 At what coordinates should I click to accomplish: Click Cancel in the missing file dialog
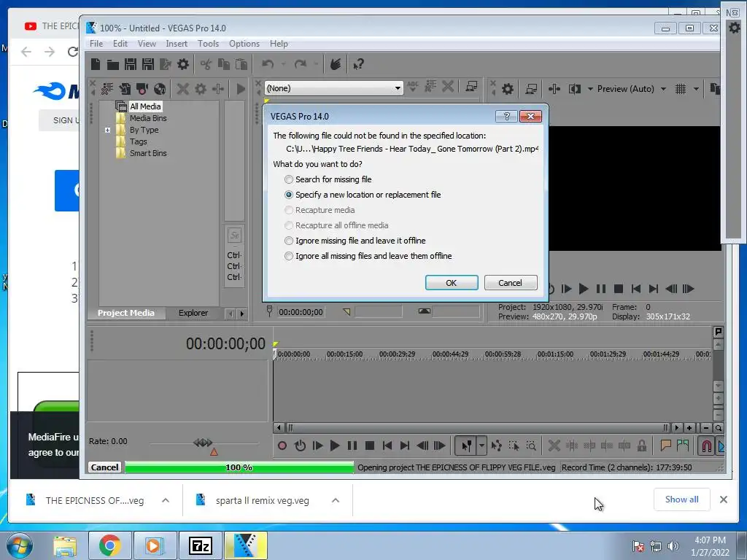pyautogui.click(x=510, y=283)
